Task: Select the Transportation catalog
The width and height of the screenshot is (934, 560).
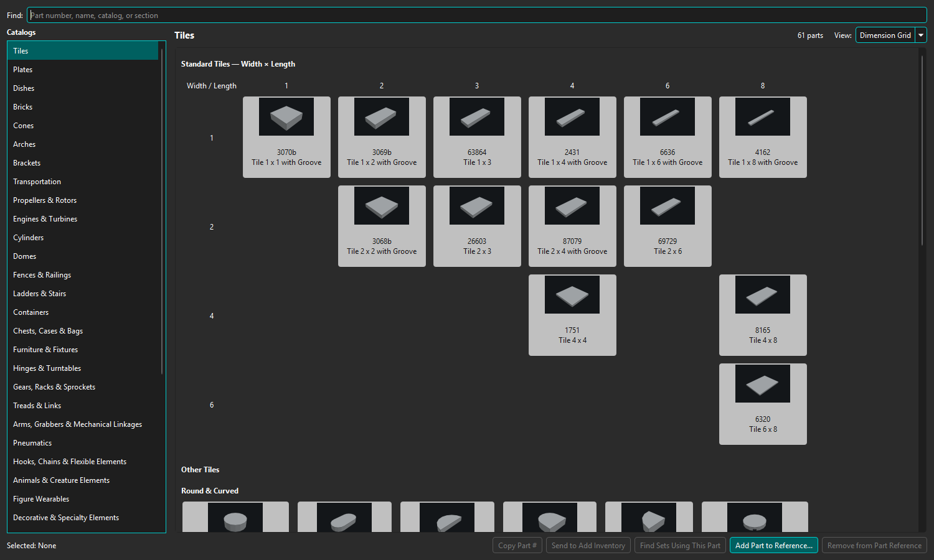Action: click(x=83, y=182)
